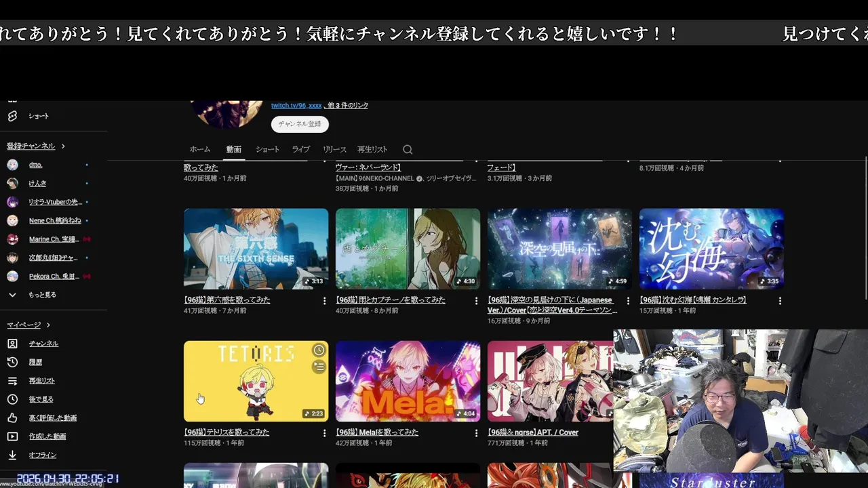This screenshot has height=488, width=868.
Task: Click the 再生リスト playlist icon in sidebar
Action: click(x=12, y=381)
